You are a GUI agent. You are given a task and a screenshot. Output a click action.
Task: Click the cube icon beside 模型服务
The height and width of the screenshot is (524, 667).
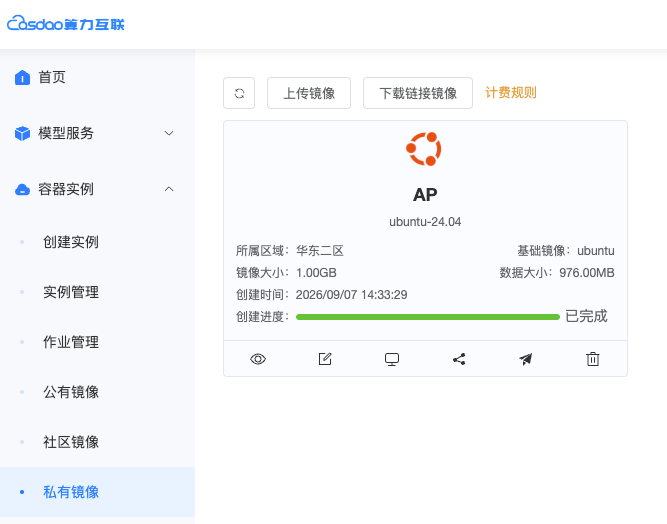22,133
